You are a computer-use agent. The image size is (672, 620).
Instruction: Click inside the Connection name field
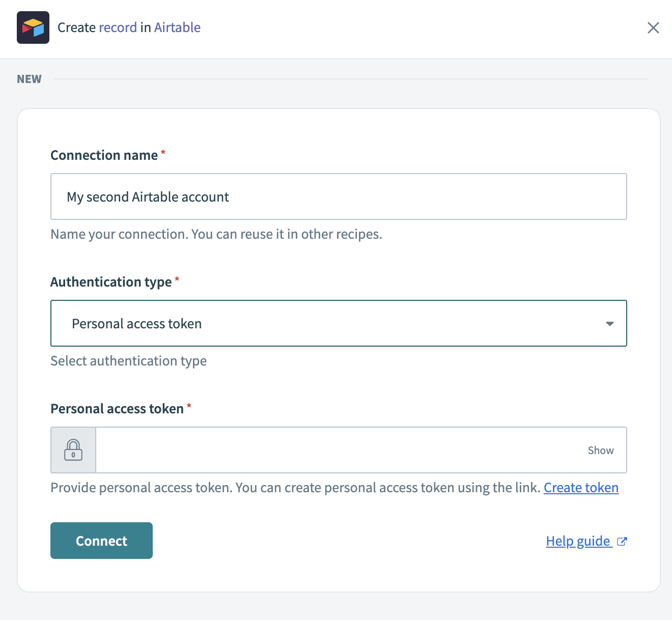pos(338,196)
